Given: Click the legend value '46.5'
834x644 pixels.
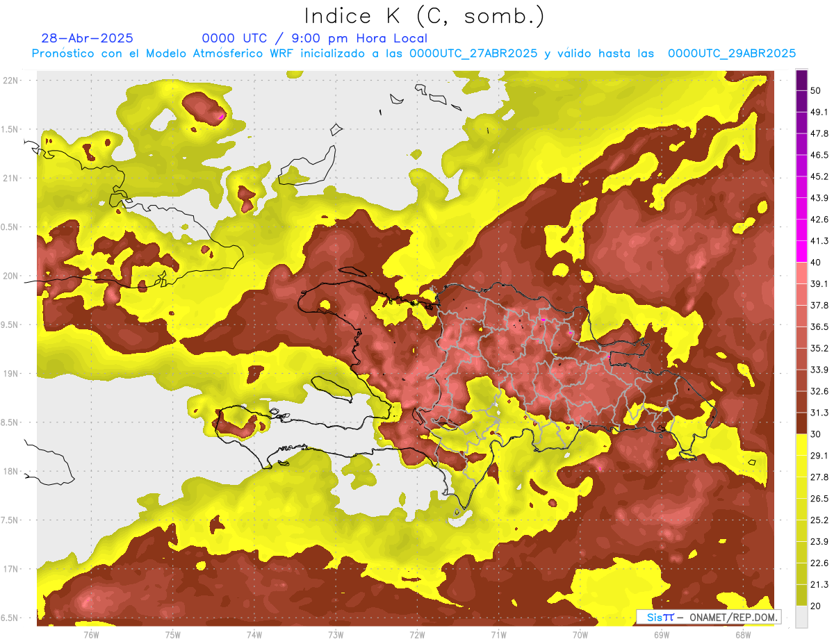Looking at the screenshot, I should pyautogui.click(x=819, y=155).
